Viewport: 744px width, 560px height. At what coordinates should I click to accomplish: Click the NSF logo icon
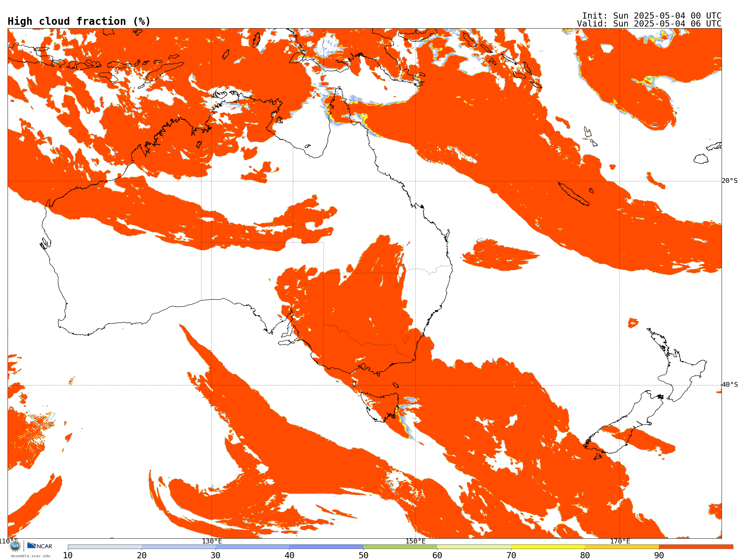click(15, 546)
